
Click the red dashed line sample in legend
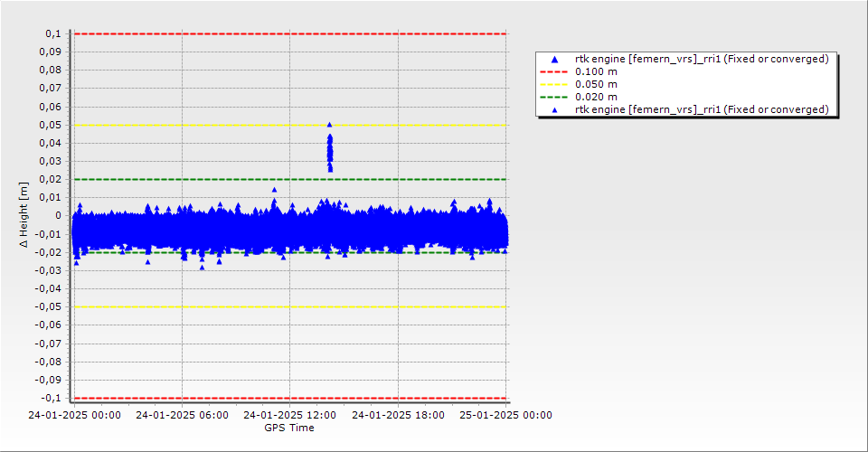point(554,72)
